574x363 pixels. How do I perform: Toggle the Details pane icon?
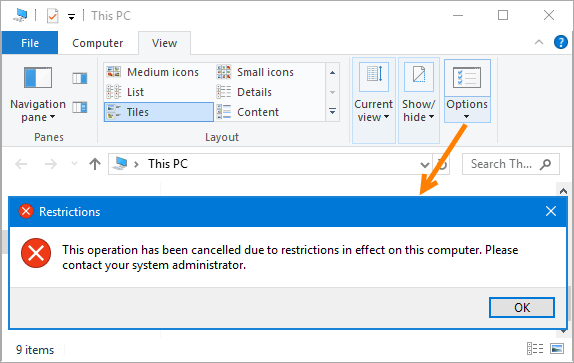pos(79,107)
